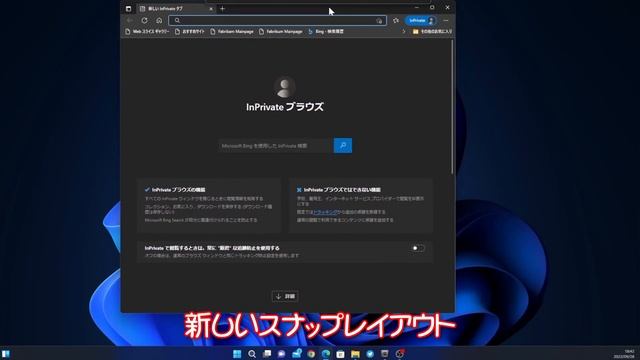Screen dimensions: 640x360
Task: Go to the home page icon
Action: [x=159, y=20]
